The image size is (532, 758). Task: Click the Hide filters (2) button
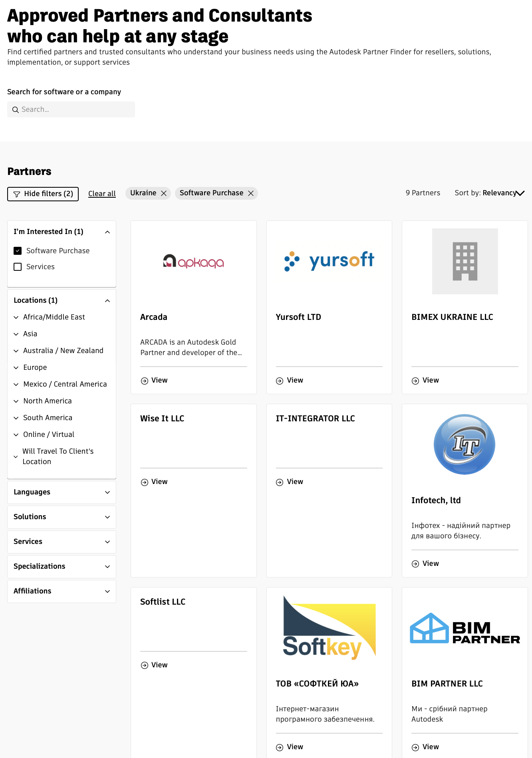pyautogui.click(x=43, y=194)
